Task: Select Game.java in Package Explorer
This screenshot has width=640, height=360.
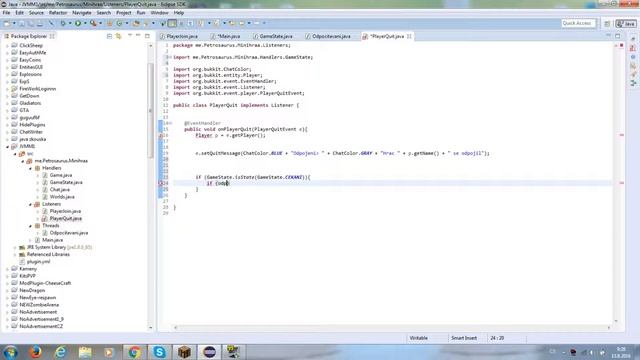Action: click(61, 175)
